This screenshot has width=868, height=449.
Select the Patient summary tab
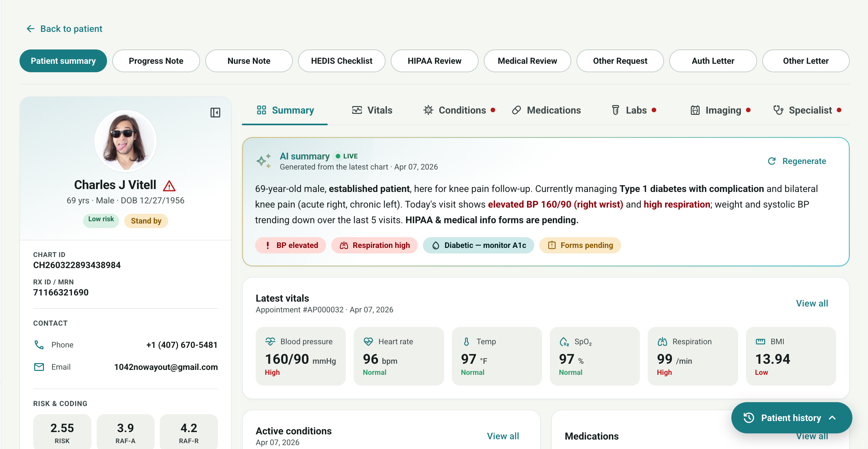coord(63,61)
